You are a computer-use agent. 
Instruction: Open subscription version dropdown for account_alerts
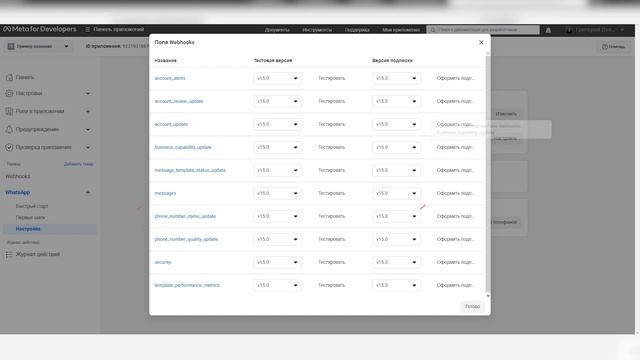[396, 78]
